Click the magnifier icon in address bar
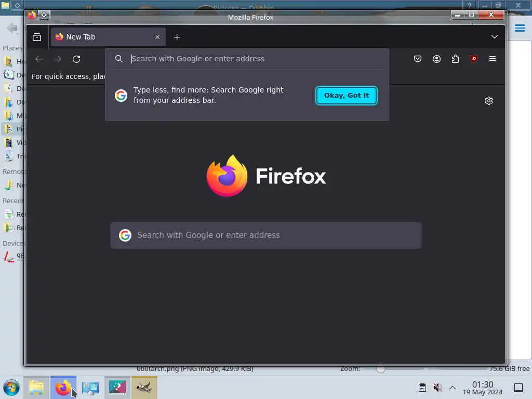The image size is (532, 399). tap(118, 59)
